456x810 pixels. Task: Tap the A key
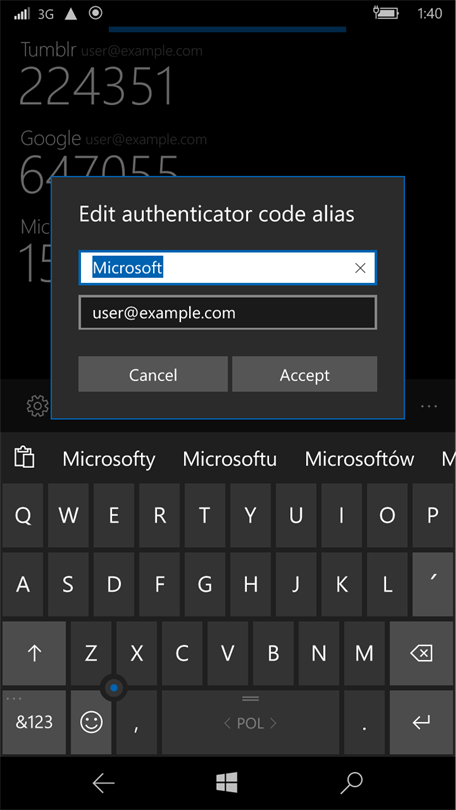pos(23,584)
